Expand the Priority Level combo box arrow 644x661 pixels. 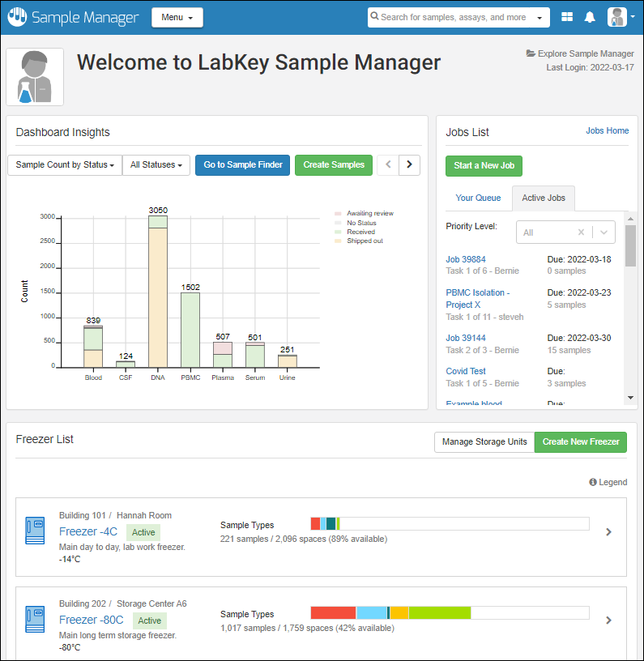[x=604, y=232]
